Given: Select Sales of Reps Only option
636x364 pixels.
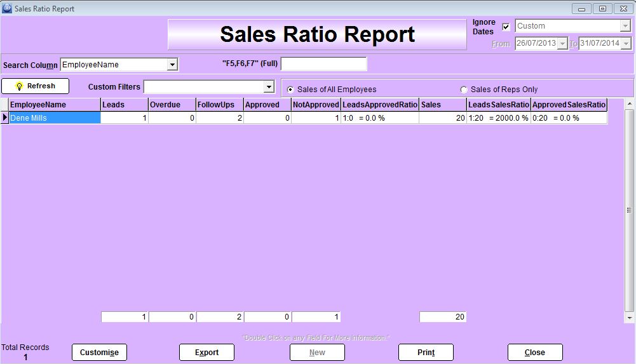Looking at the screenshot, I should [464, 90].
